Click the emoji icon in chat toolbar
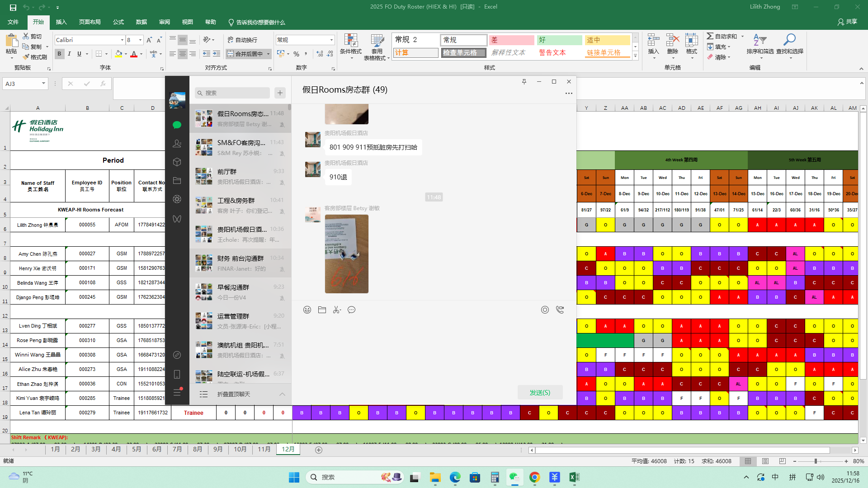Image resolution: width=868 pixels, height=488 pixels. 307,310
